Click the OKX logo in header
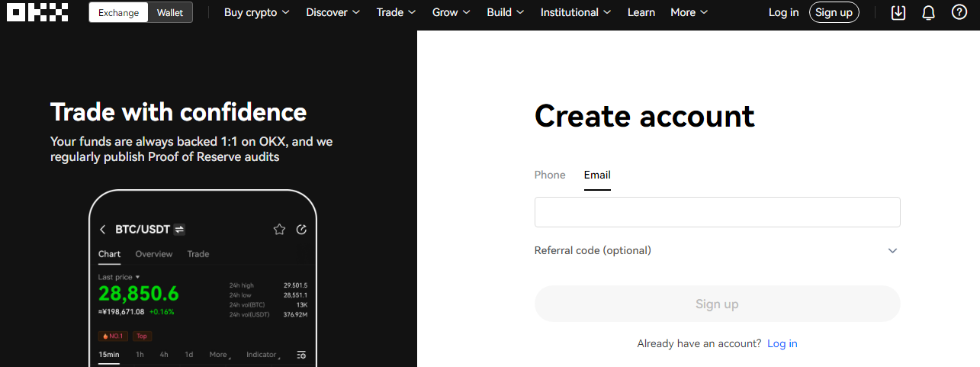Image resolution: width=980 pixels, height=367 pixels. pos(37,12)
